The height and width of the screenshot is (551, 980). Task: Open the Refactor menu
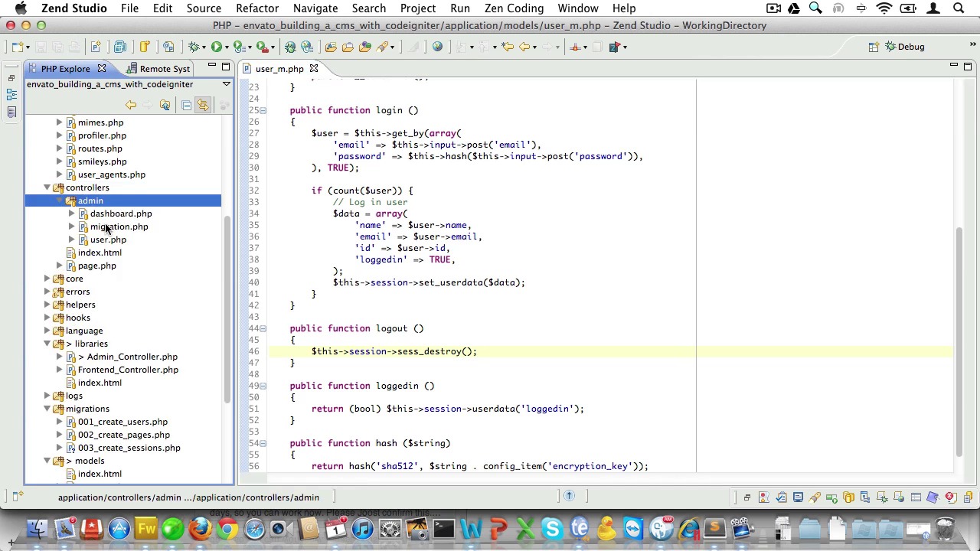pos(256,8)
